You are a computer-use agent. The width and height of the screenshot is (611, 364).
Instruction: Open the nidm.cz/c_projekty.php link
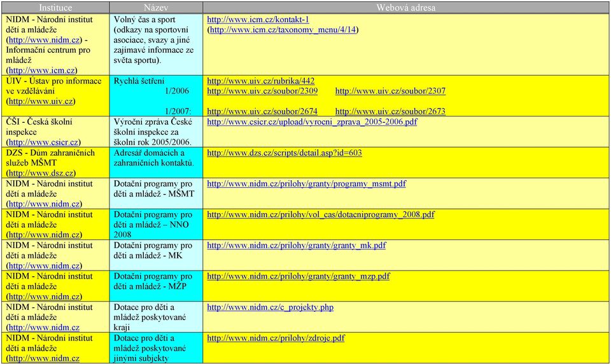270,307
